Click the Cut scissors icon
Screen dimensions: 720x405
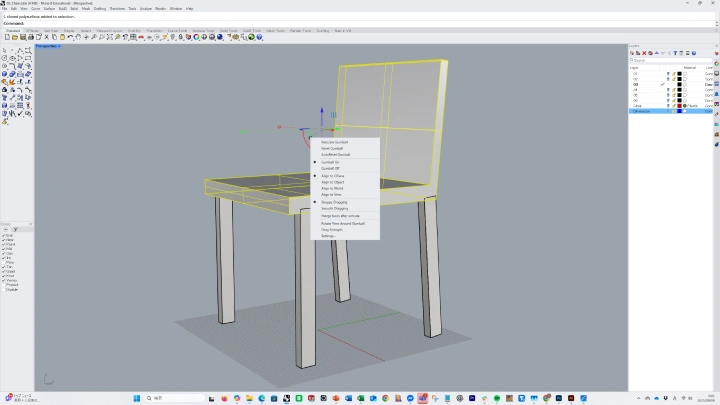(46, 37)
